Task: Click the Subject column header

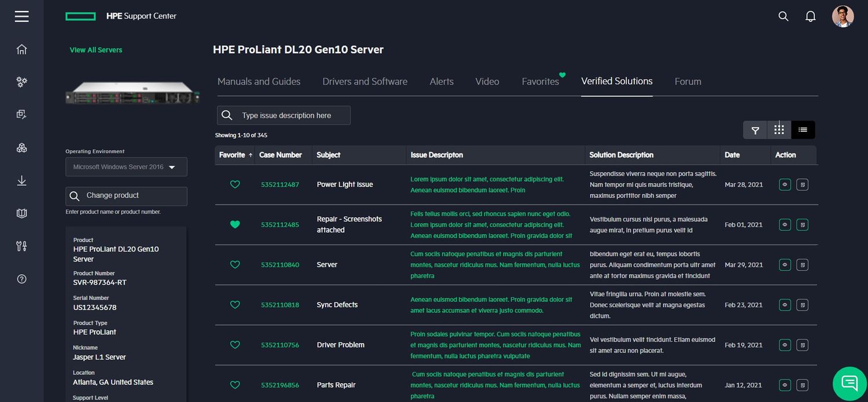Action: coord(328,155)
